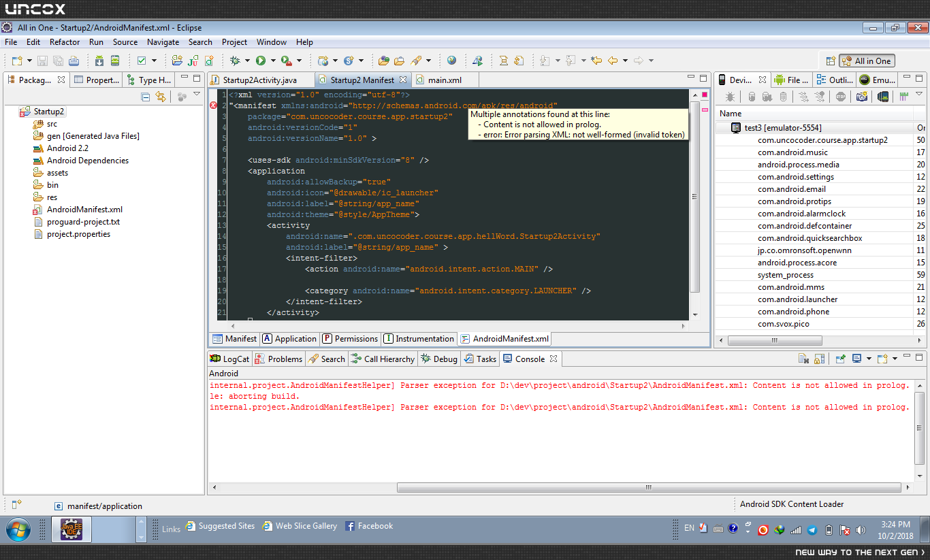Screen dimensions: 930x560
Task: Click the Display Selected Console monitor icon
Action: pos(856,359)
